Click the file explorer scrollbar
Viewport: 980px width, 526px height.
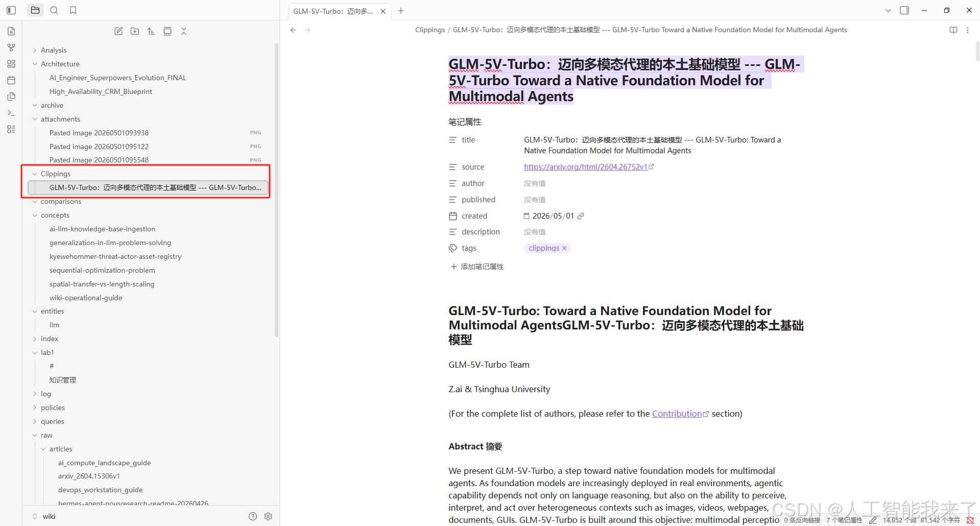[x=276, y=190]
